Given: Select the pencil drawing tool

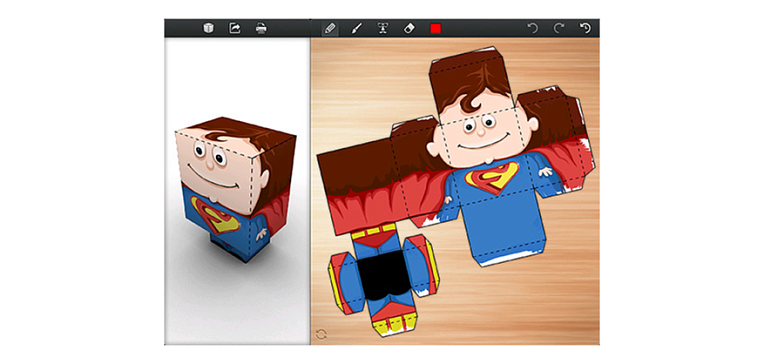Looking at the screenshot, I should pos(330,29).
